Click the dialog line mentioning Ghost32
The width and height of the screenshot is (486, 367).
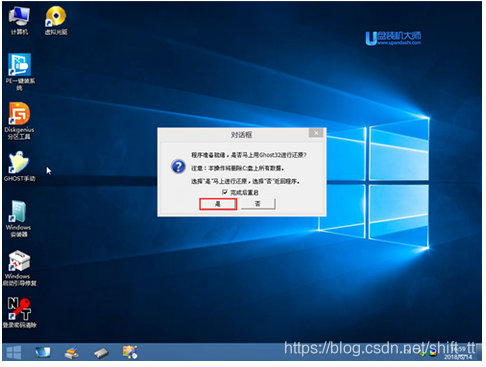249,155
